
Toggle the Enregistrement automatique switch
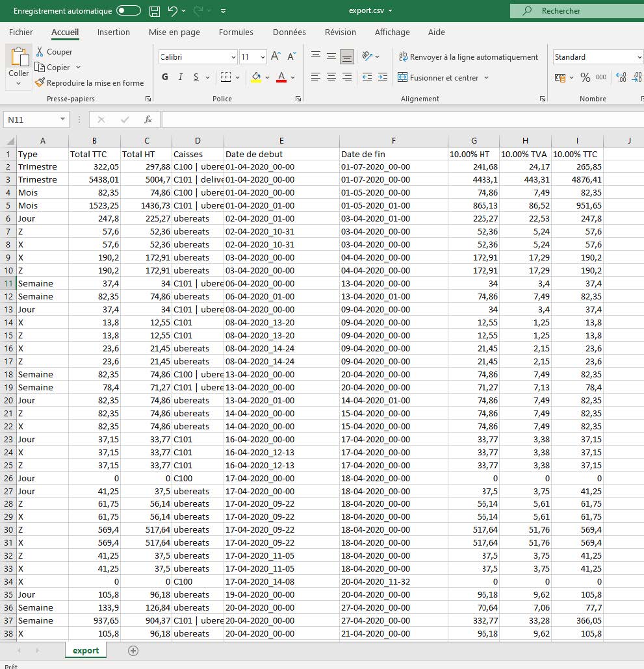pyautogui.click(x=129, y=11)
